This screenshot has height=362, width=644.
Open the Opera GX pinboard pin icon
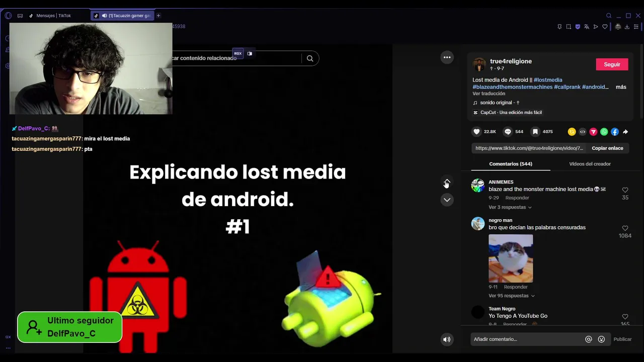tap(559, 27)
